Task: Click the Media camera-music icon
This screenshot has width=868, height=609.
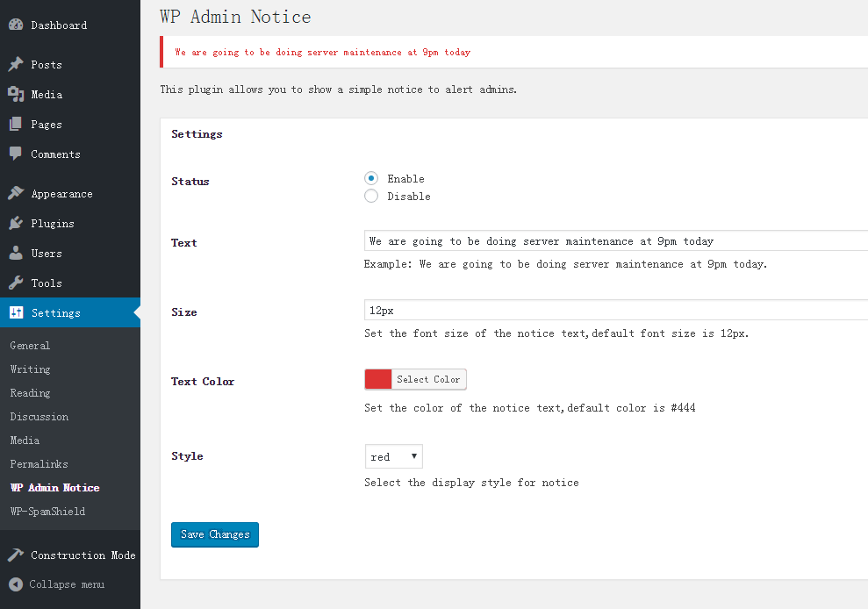Action: [x=16, y=94]
